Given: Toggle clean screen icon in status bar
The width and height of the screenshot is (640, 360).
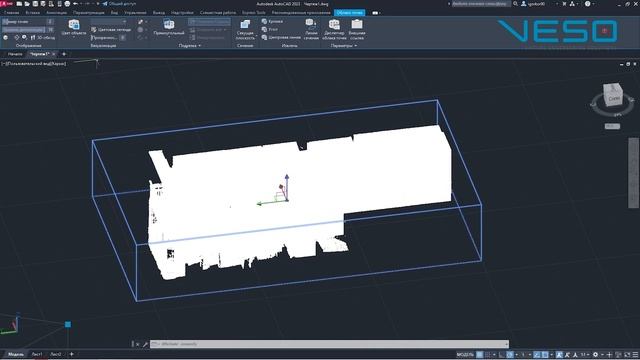Looking at the screenshot, I should pyautogui.click(x=627, y=354).
